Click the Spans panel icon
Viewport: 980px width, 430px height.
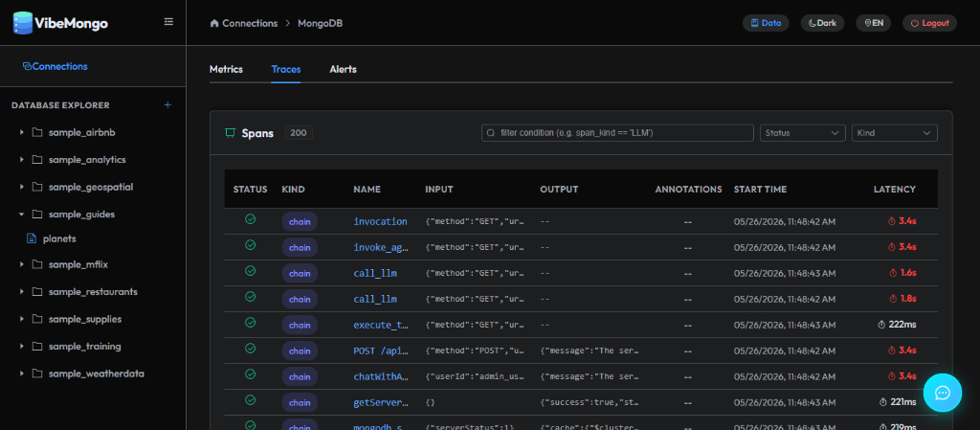(230, 132)
